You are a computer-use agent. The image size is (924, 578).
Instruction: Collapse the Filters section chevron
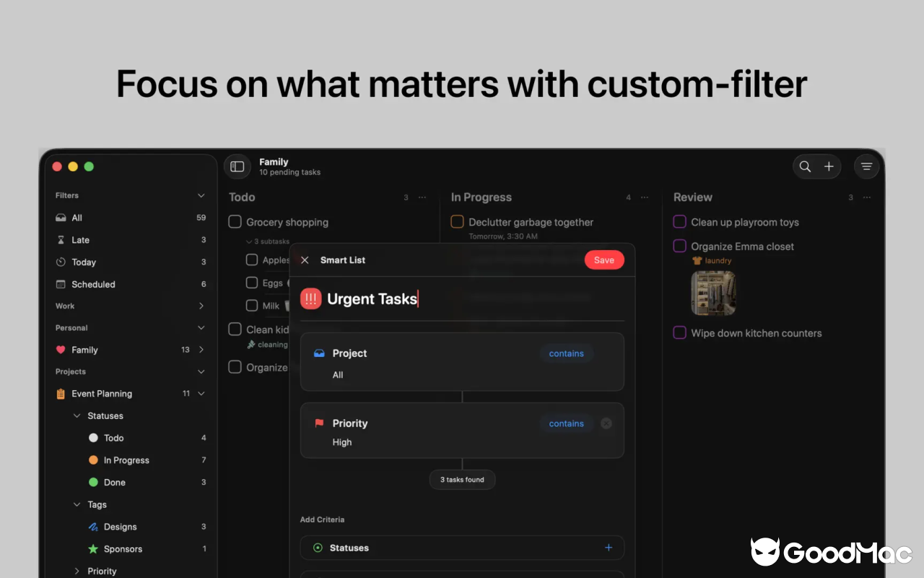tap(201, 196)
